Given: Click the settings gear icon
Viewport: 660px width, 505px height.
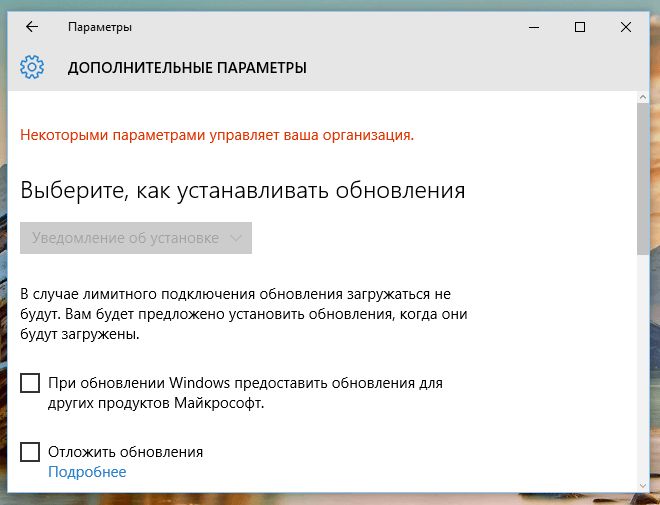Looking at the screenshot, I should tap(32, 68).
